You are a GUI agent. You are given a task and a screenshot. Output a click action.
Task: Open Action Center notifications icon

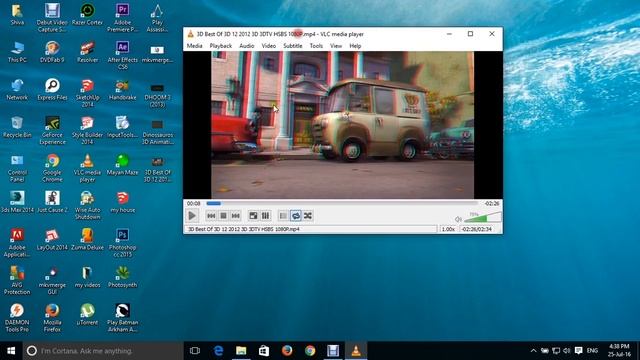click(x=578, y=351)
